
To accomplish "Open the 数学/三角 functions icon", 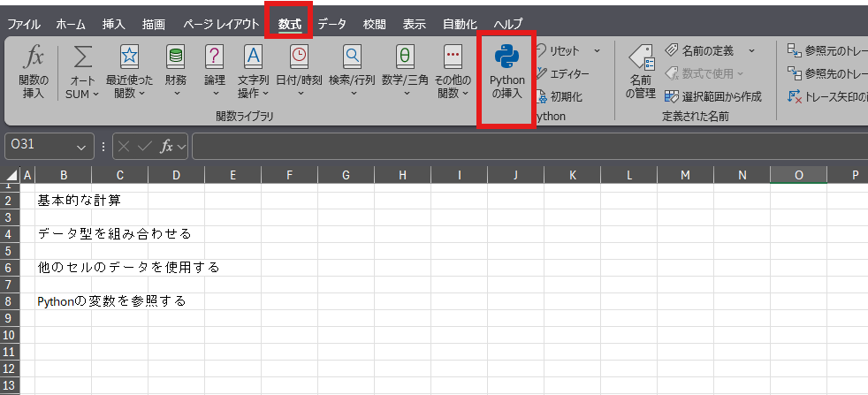I will [x=405, y=57].
